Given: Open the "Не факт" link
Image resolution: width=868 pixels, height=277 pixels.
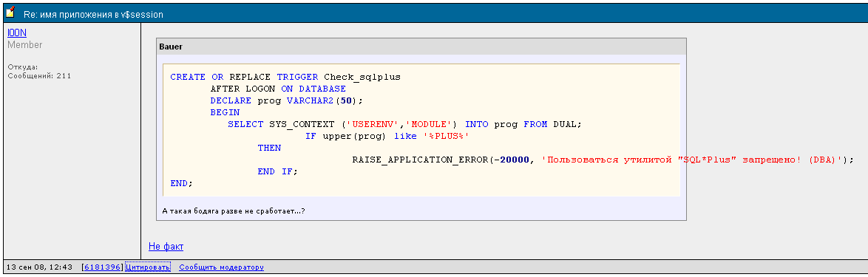Looking at the screenshot, I should point(166,247).
